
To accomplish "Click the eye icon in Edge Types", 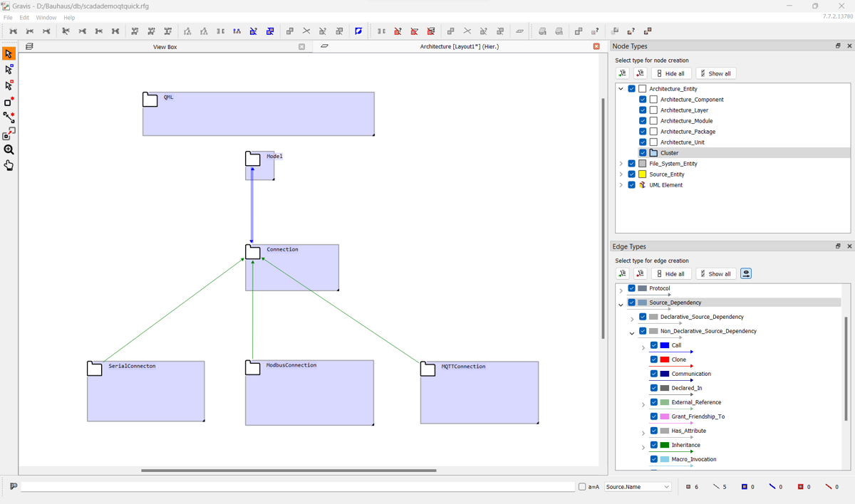I will point(746,273).
